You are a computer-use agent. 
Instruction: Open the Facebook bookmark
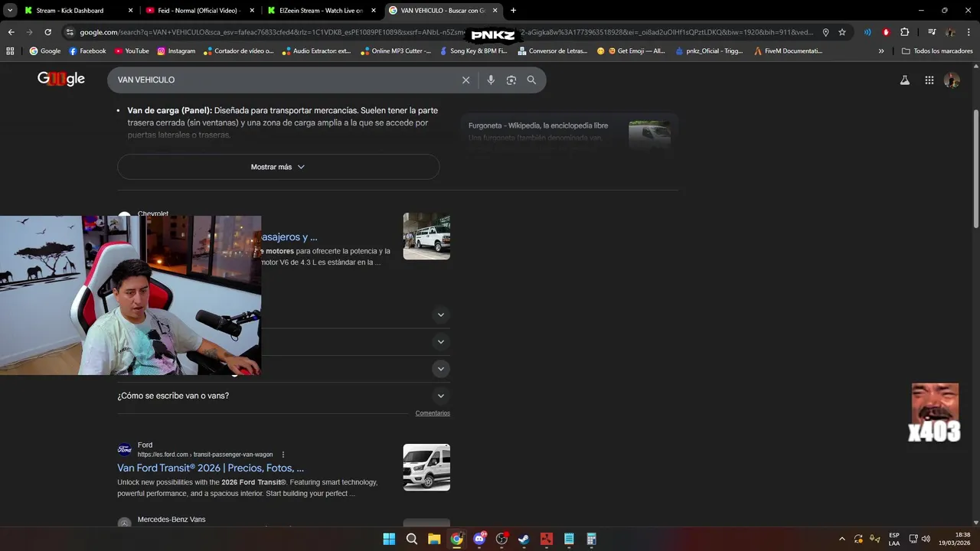coord(87,51)
